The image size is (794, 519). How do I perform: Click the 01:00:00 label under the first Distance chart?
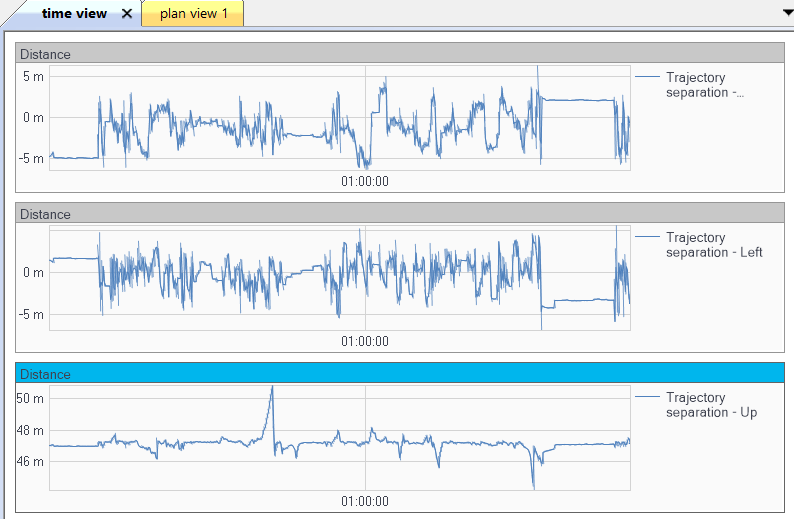(365, 181)
